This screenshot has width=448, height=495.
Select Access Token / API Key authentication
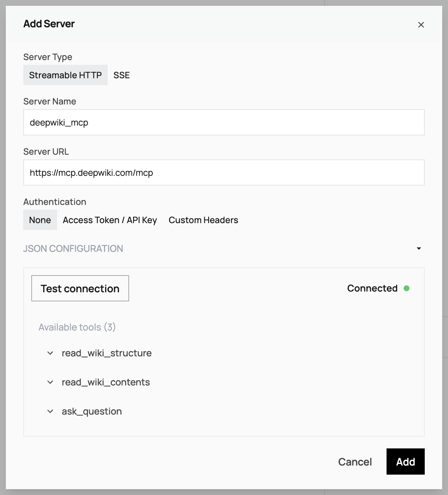tap(110, 220)
